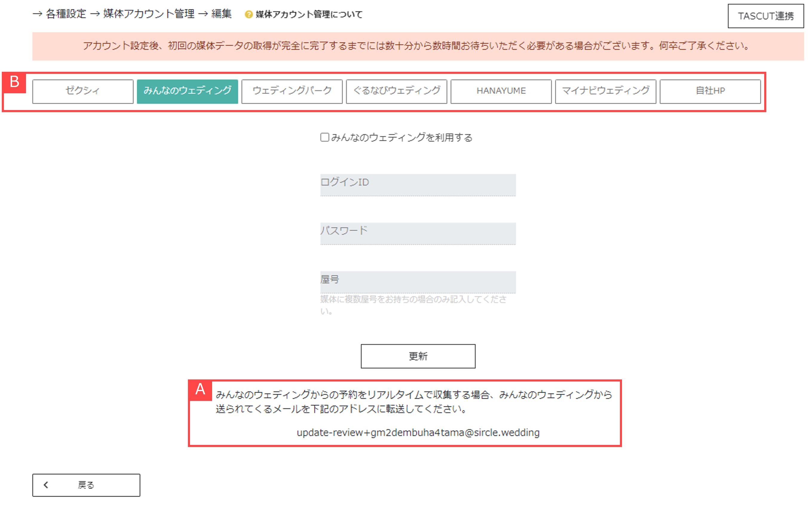Click the ログインID input field
812x505 pixels.
[x=418, y=184]
